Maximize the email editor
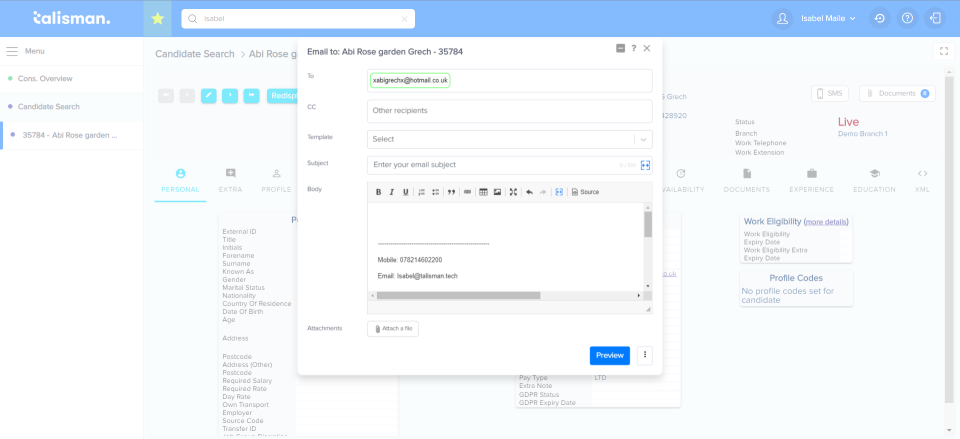This screenshot has height=439, width=960. pyautogui.click(x=513, y=192)
